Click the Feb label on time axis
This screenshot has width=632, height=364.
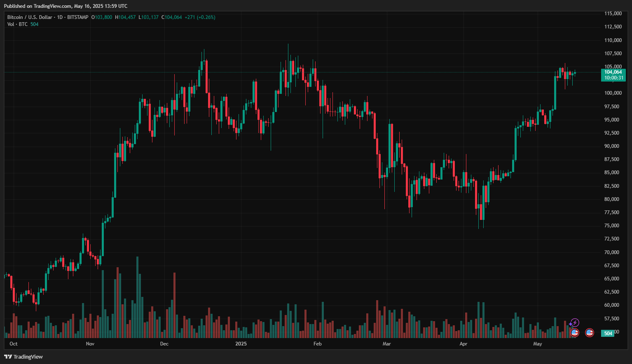[317, 343]
